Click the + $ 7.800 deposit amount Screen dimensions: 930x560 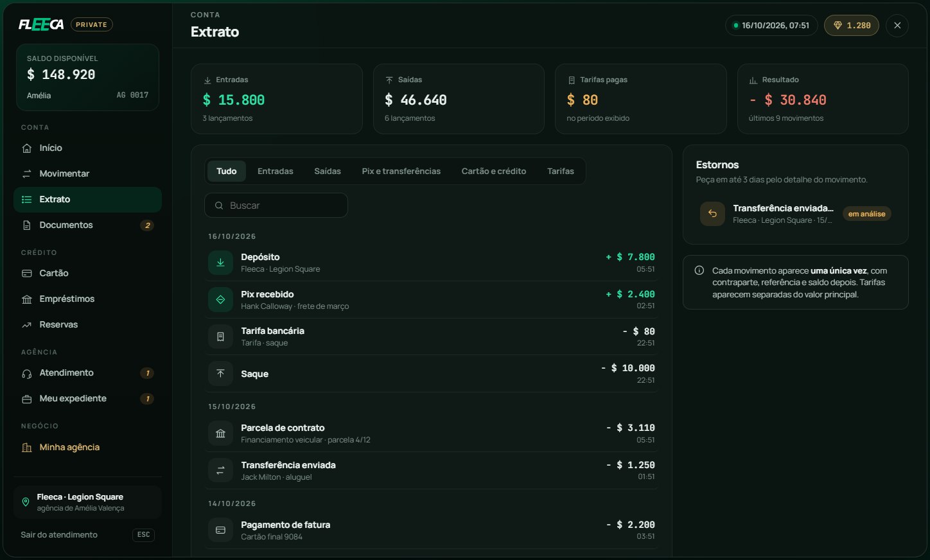(x=630, y=258)
